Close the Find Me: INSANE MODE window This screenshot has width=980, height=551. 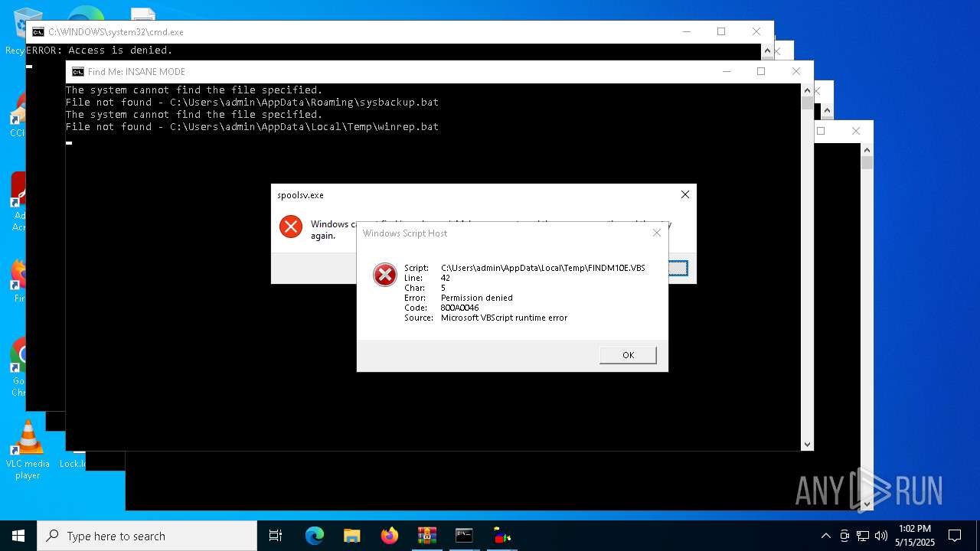(x=795, y=71)
